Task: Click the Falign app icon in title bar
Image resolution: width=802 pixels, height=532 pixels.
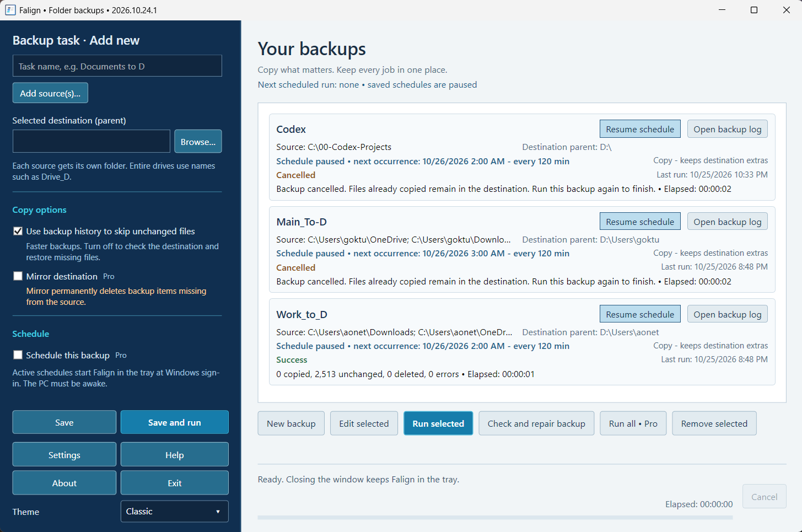Action: coord(10,10)
